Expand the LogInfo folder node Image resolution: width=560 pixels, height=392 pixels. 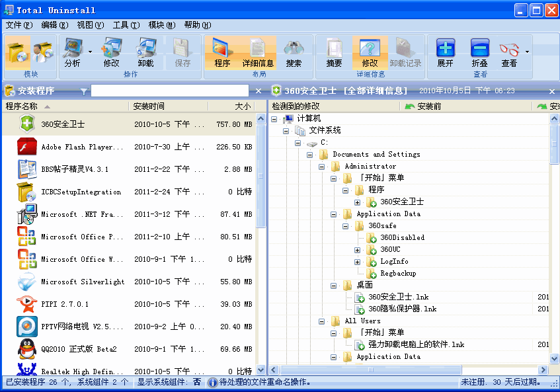pos(357,262)
